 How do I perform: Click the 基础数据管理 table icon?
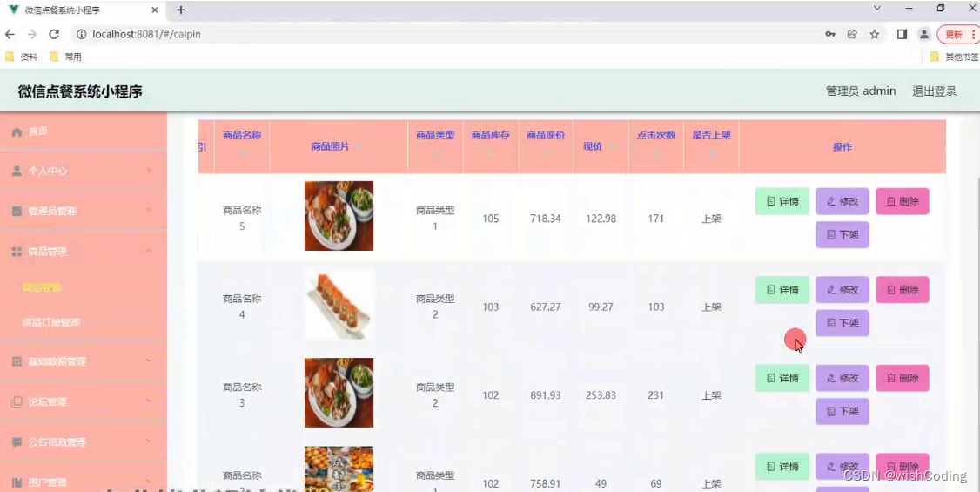pos(17,361)
